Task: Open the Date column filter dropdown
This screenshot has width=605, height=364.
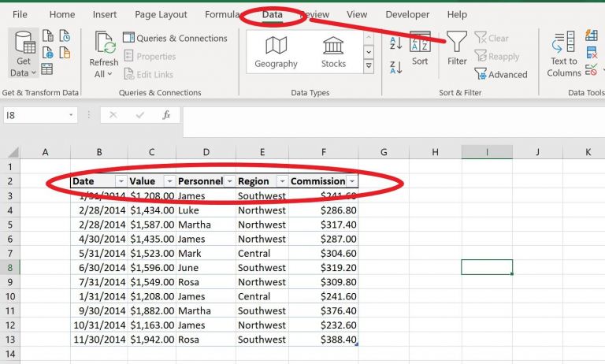Action: pyautogui.click(x=121, y=181)
